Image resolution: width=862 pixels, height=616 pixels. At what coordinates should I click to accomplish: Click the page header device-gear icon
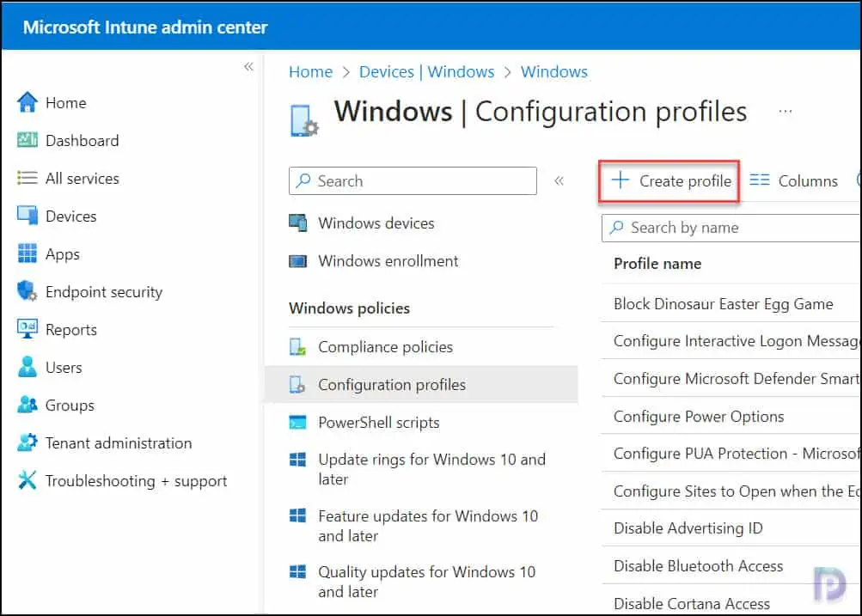tap(304, 120)
